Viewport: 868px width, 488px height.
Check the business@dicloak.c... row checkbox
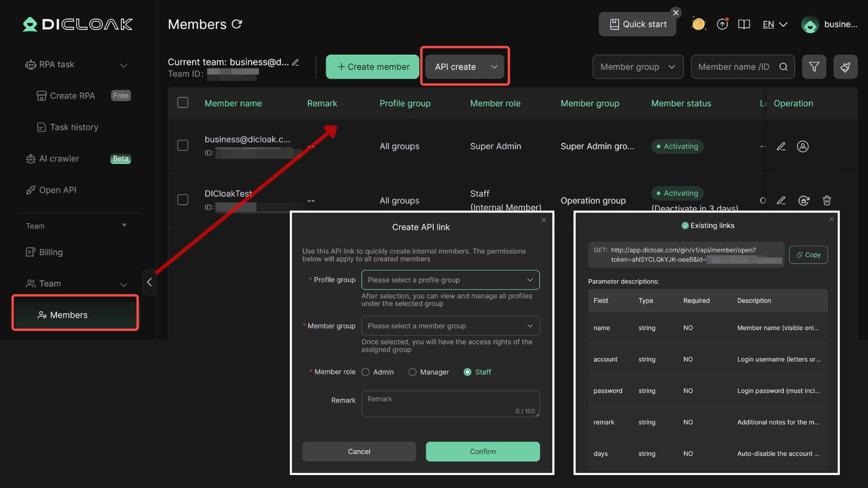click(183, 145)
